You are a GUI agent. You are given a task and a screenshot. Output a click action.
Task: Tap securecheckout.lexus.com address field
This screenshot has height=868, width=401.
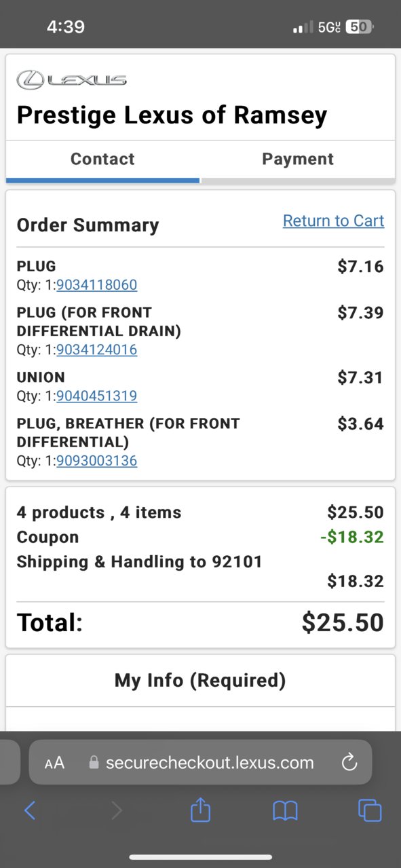[x=201, y=762]
